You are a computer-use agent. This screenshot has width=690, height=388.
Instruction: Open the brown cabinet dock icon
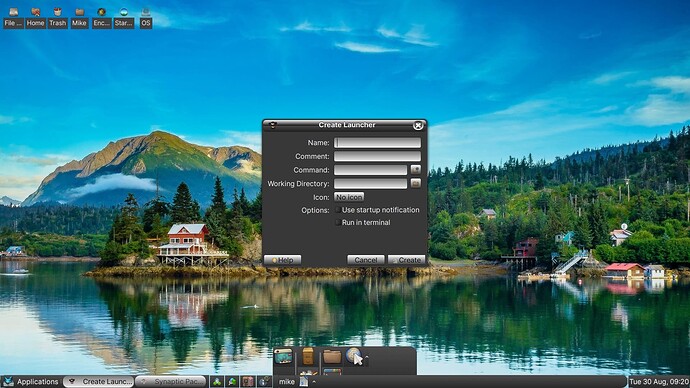tap(308, 356)
